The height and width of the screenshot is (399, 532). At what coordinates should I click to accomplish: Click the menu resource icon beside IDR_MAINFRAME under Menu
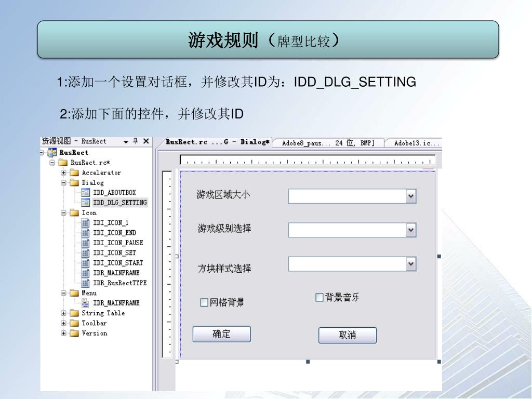click(x=86, y=303)
